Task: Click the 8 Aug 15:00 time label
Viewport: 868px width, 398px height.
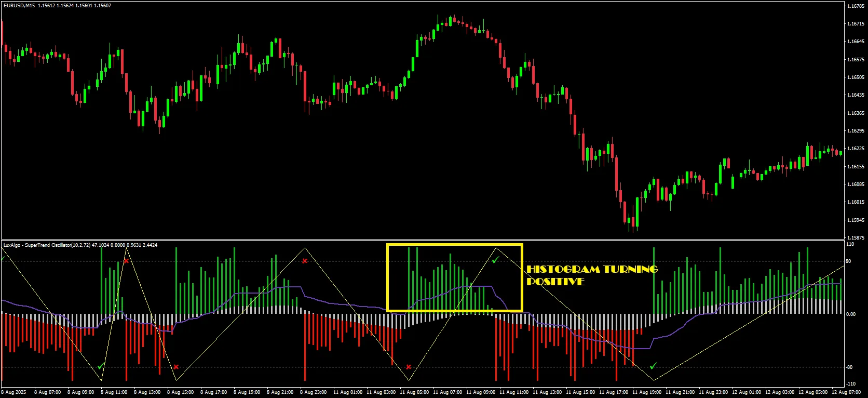Action: 180,392
